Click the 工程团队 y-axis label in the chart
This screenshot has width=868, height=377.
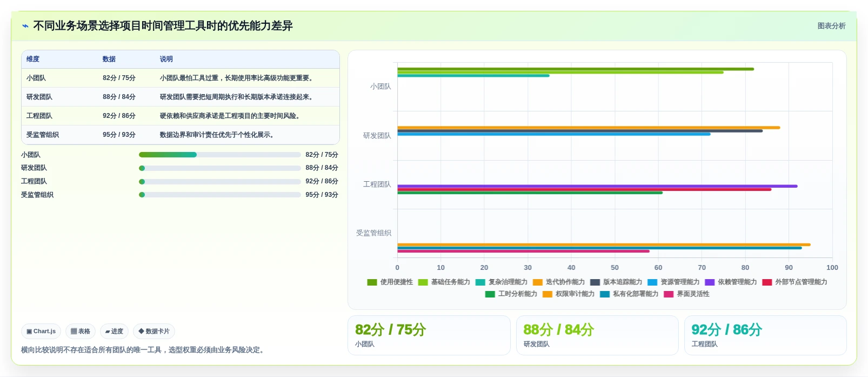point(377,184)
